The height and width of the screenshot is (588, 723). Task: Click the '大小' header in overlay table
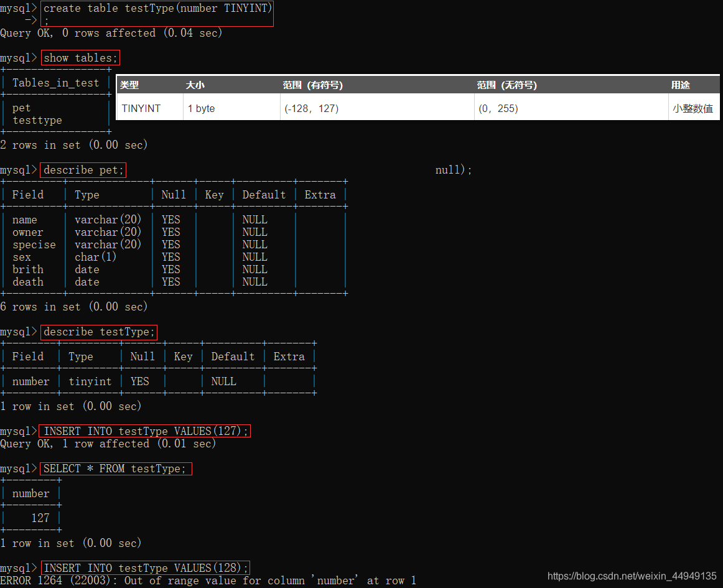(195, 85)
